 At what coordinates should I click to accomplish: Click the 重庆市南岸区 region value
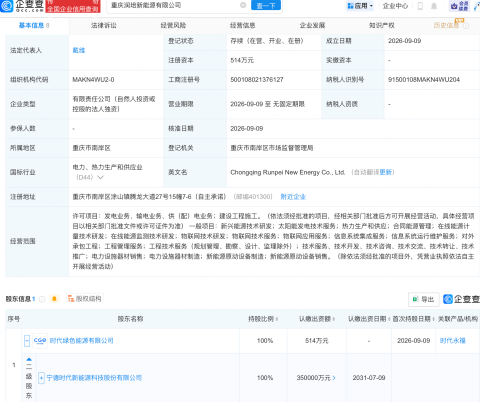[x=91, y=148]
